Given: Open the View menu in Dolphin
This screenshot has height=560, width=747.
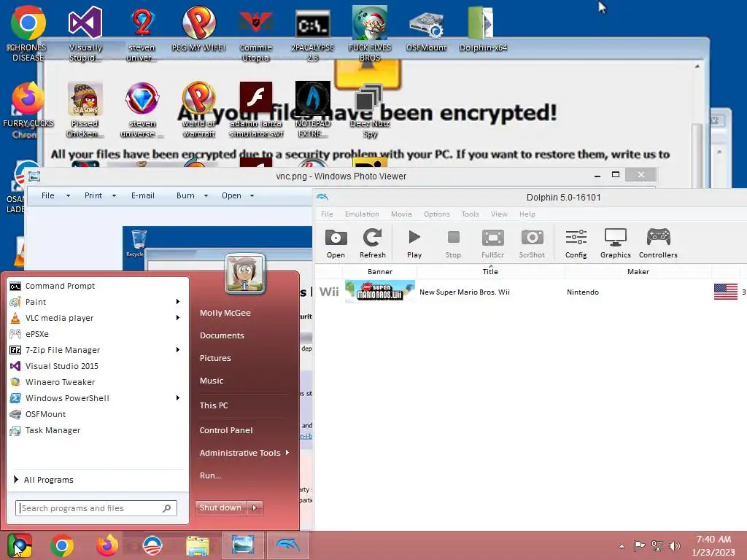Looking at the screenshot, I should pos(499,214).
